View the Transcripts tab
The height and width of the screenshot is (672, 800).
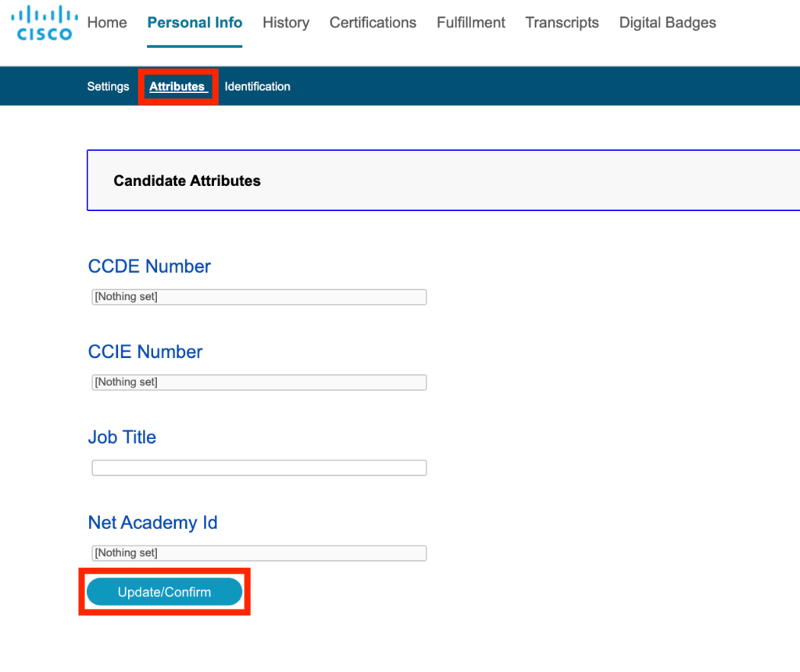[x=562, y=23]
